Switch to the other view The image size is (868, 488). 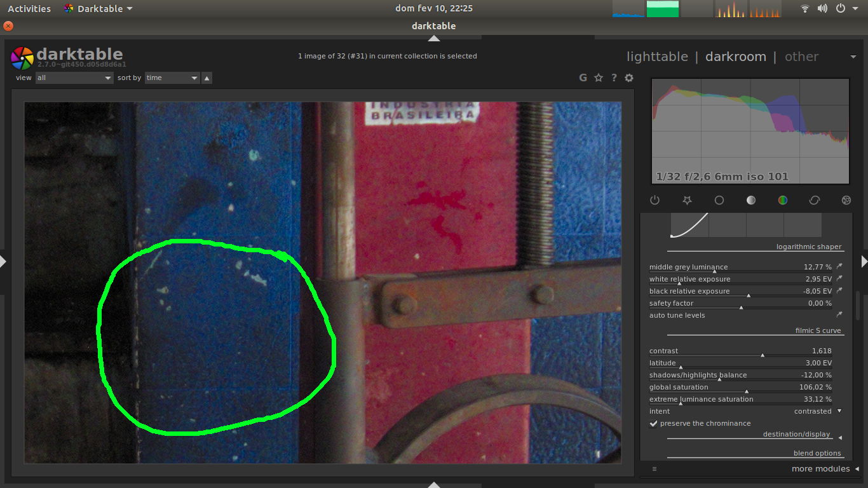pyautogui.click(x=801, y=57)
